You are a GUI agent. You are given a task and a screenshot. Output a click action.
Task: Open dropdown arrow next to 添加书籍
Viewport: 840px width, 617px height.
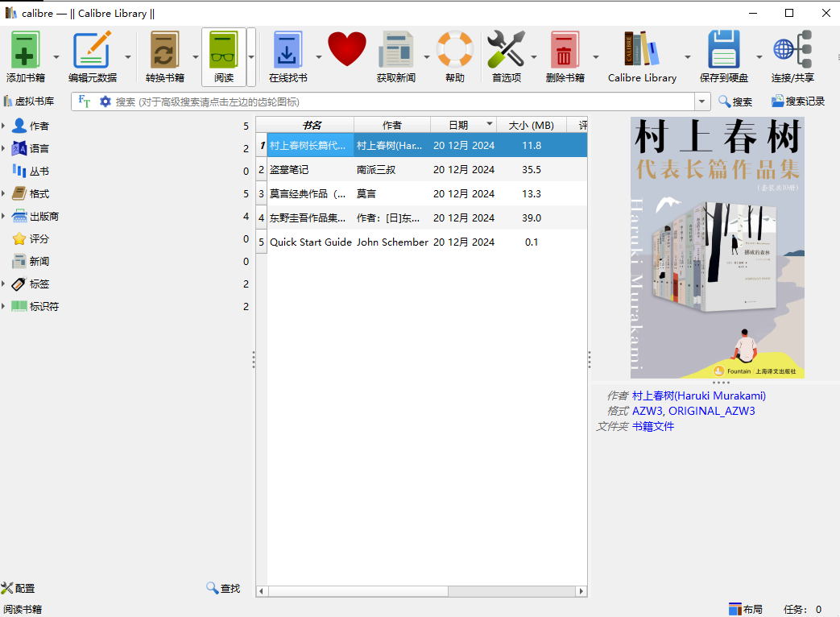(x=56, y=57)
